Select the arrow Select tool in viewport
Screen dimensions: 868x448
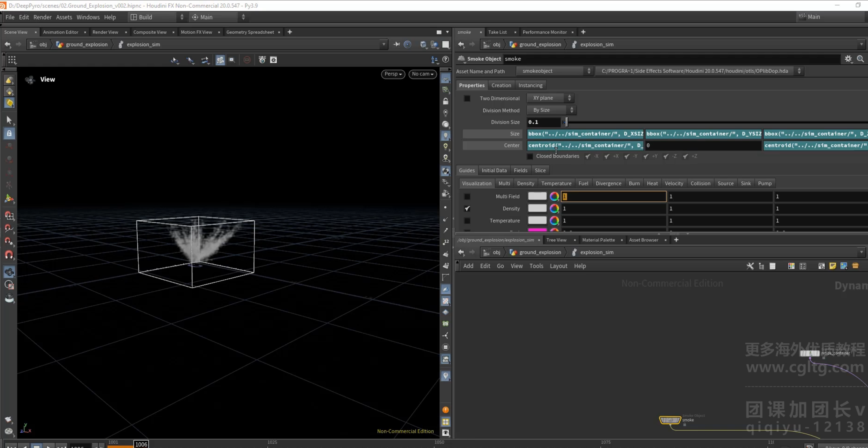point(9,120)
